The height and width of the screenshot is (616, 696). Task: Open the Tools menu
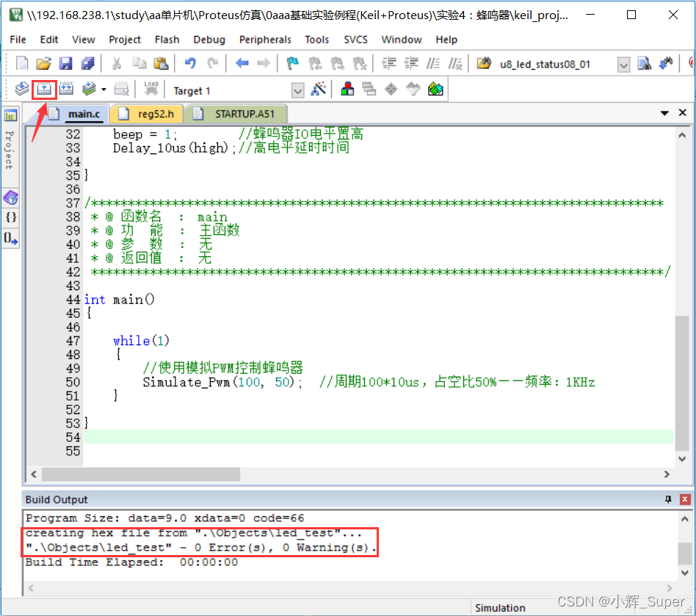[x=317, y=40]
